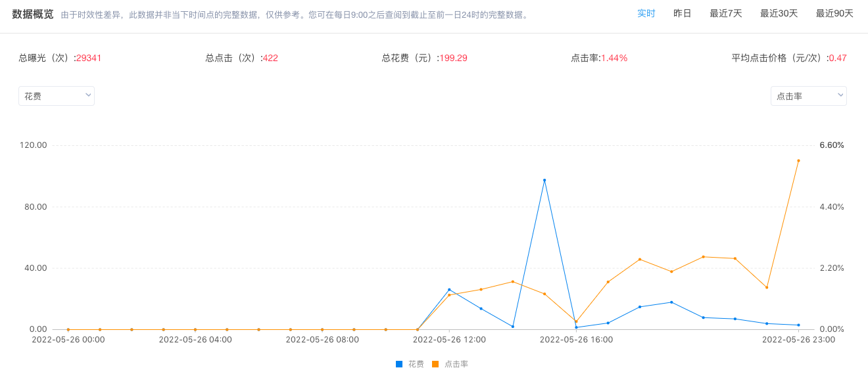
Task: Expand the chevron arrow of the 点击率 selector
Action: (840, 95)
